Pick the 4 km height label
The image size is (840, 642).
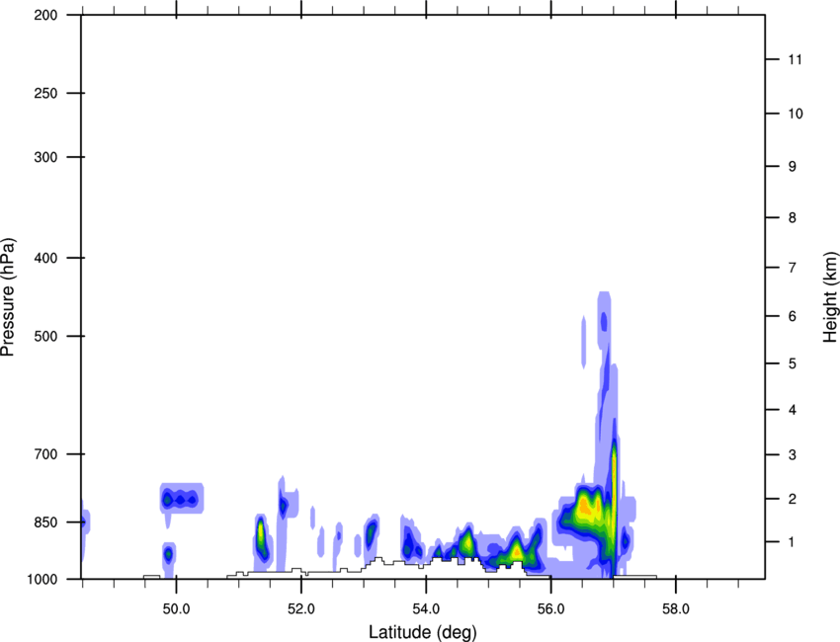(x=793, y=410)
